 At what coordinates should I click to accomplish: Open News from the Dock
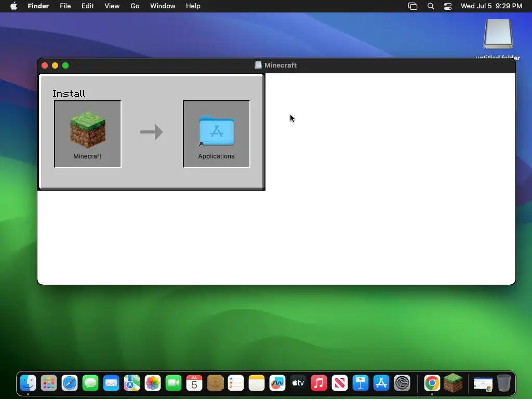pos(340,383)
